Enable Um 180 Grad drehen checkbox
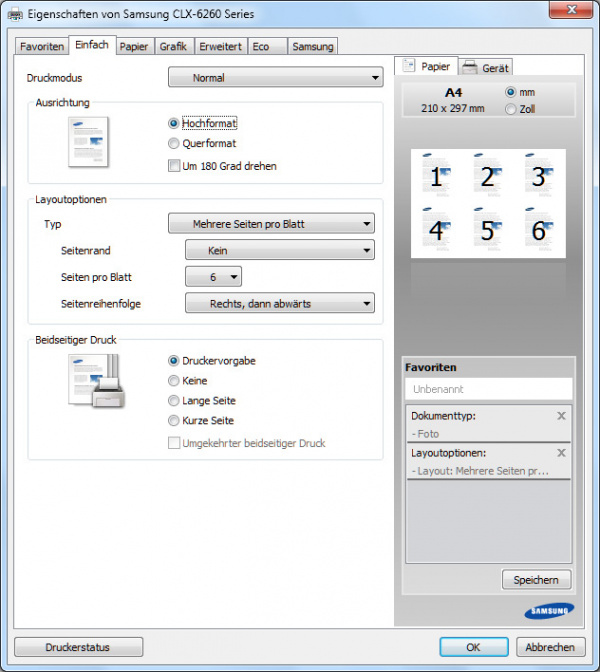Image resolution: width=600 pixels, height=672 pixels. 174,166
